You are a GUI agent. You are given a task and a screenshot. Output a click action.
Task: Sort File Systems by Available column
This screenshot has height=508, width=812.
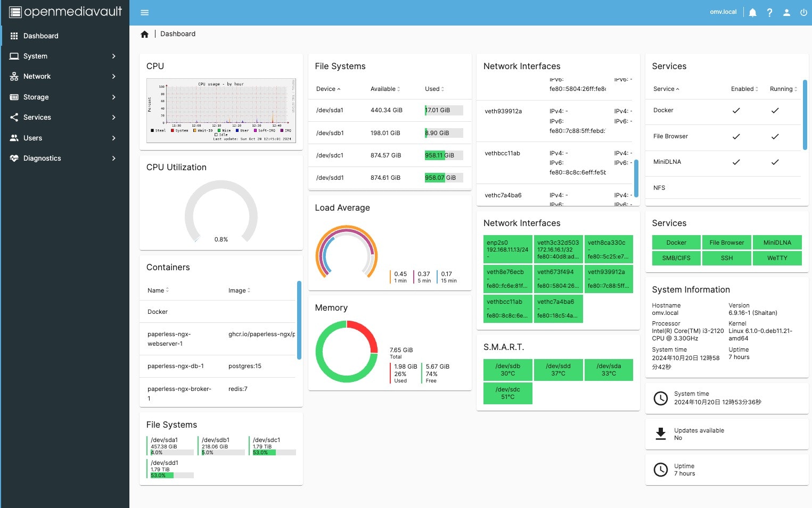coord(385,89)
